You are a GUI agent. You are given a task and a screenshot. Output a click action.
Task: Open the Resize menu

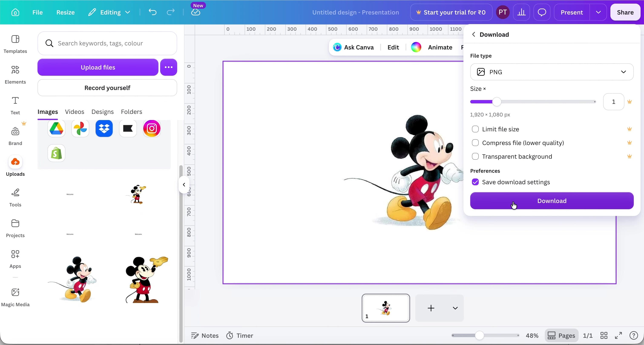pyautogui.click(x=66, y=12)
